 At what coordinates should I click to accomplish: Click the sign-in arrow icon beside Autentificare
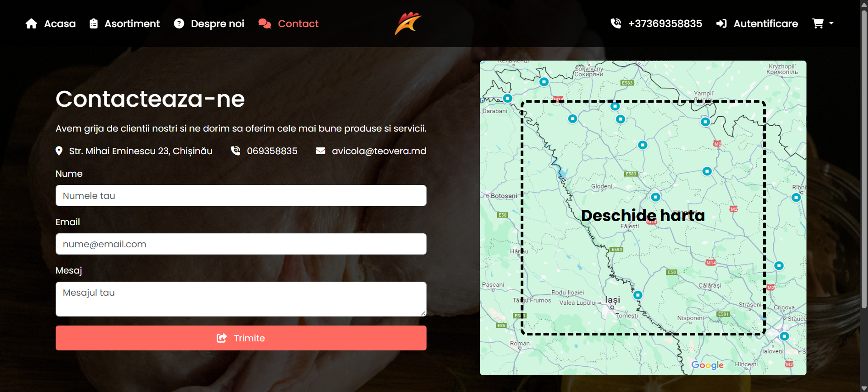click(x=721, y=24)
